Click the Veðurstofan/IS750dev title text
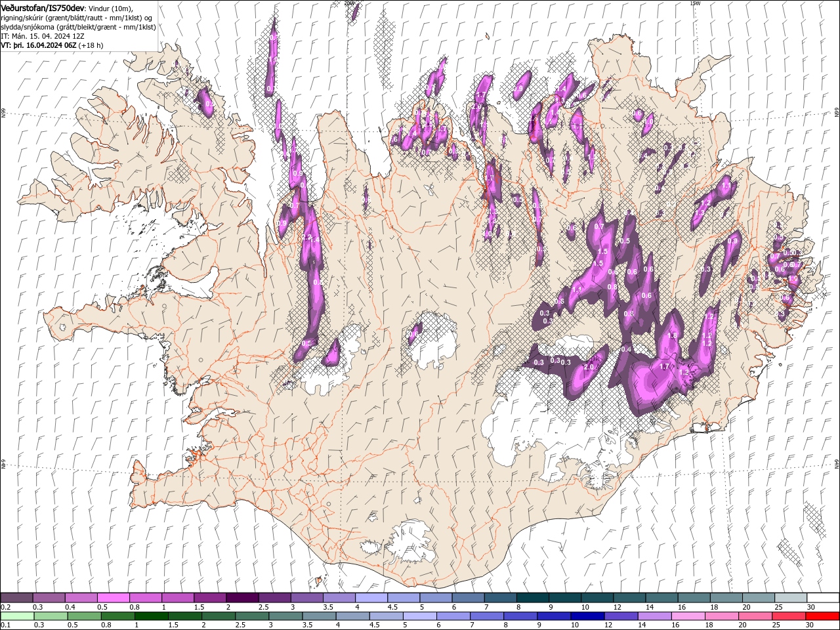The width and height of the screenshot is (840, 630). [43, 7]
